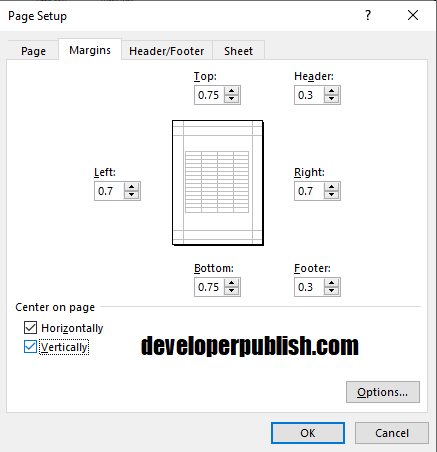Decrease the Footer margin with down arrow
437x452 pixels.
click(x=331, y=291)
